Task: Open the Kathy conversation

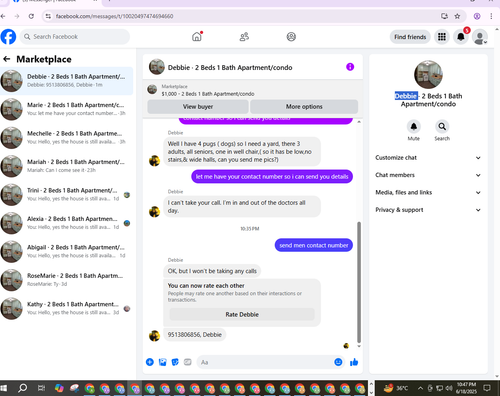Action: 66,308
